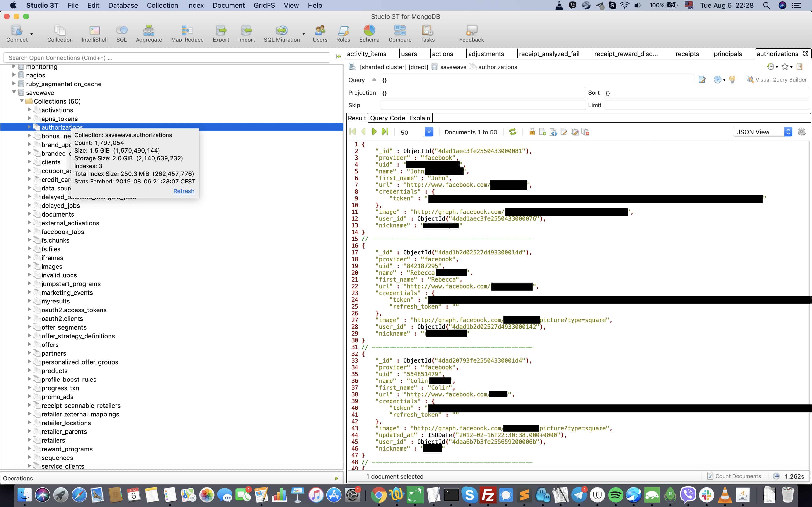The width and height of the screenshot is (812, 507).
Task: Collapse the savewave database node
Action: pyautogui.click(x=14, y=92)
